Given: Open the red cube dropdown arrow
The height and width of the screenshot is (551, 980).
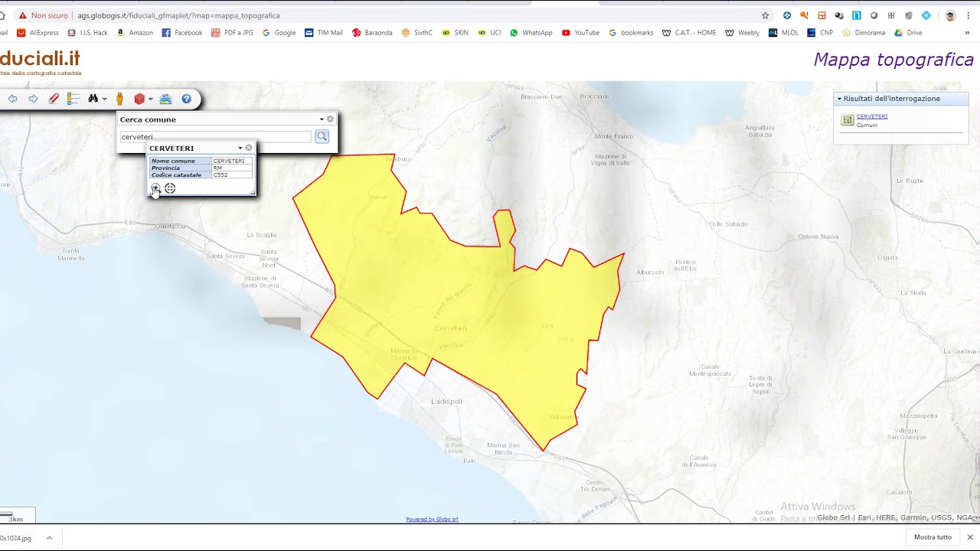Looking at the screenshot, I should 150,99.
